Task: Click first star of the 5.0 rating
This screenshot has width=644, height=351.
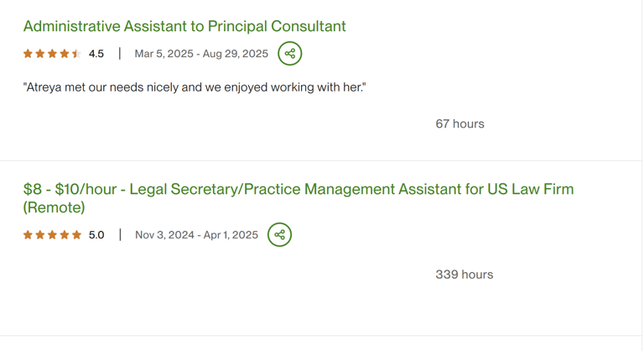Action: 28,235
